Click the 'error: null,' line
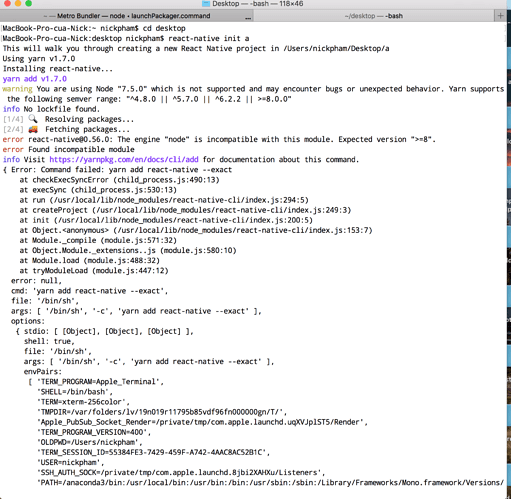 point(36,281)
